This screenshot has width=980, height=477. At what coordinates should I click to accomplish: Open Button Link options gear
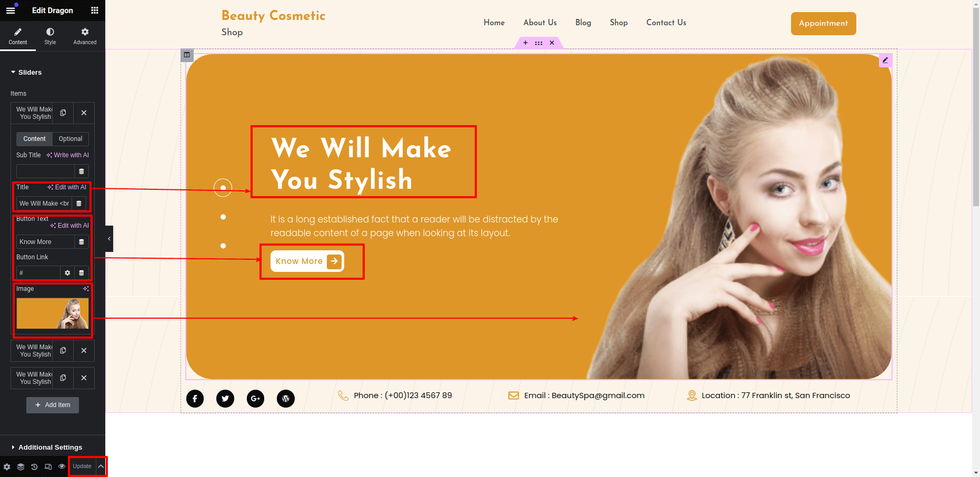(x=67, y=273)
